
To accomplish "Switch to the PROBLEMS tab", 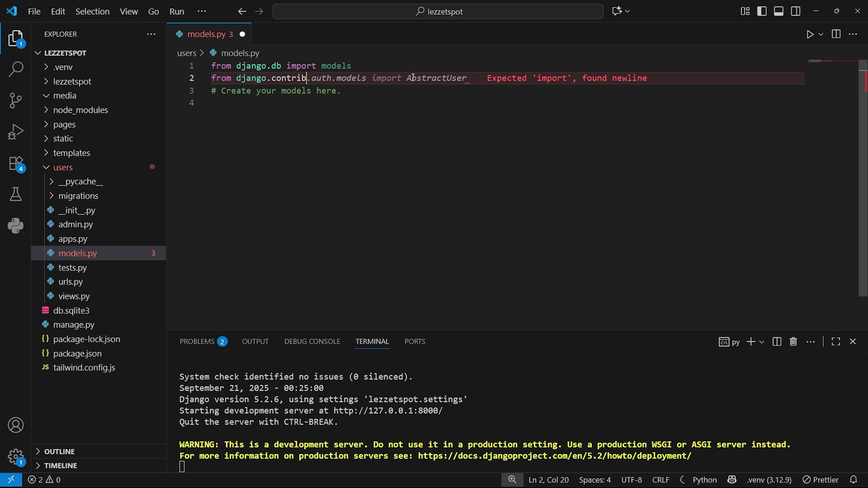I will point(197,342).
